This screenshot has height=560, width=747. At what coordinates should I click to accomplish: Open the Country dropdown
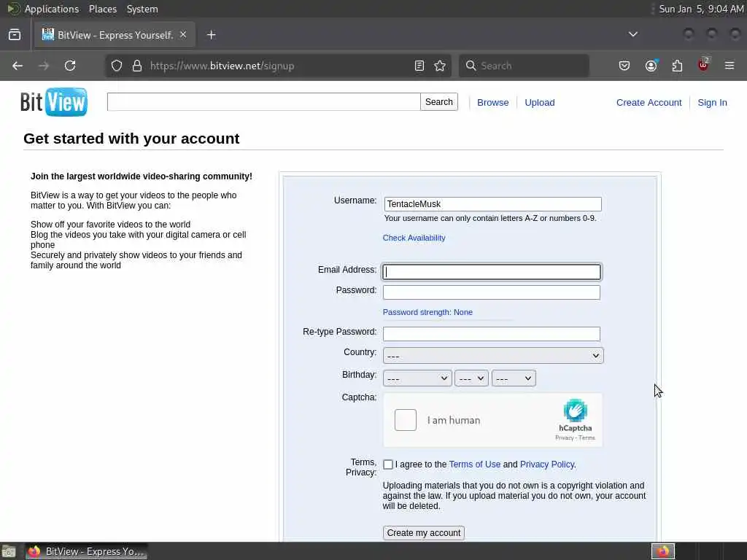[x=493, y=356]
